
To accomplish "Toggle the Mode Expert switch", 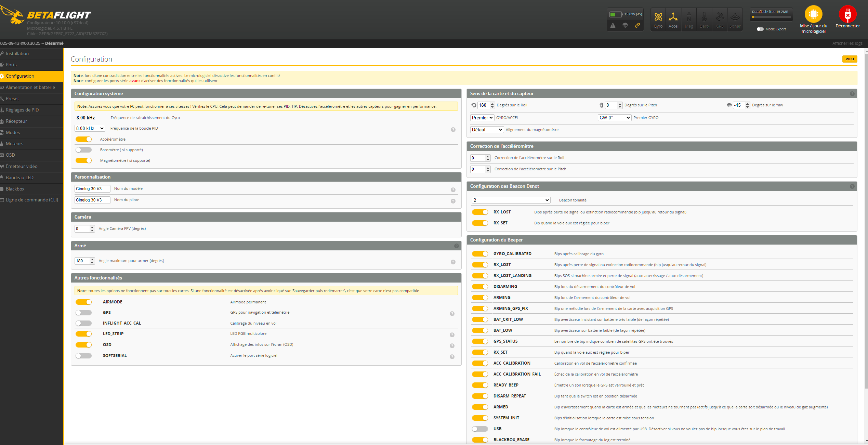I will click(x=760, y=29).
